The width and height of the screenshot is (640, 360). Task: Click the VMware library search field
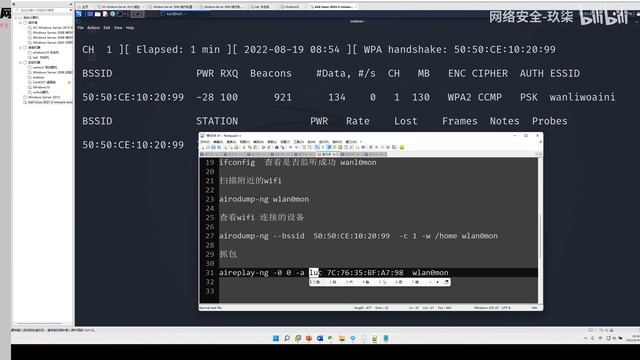(40, 10)
